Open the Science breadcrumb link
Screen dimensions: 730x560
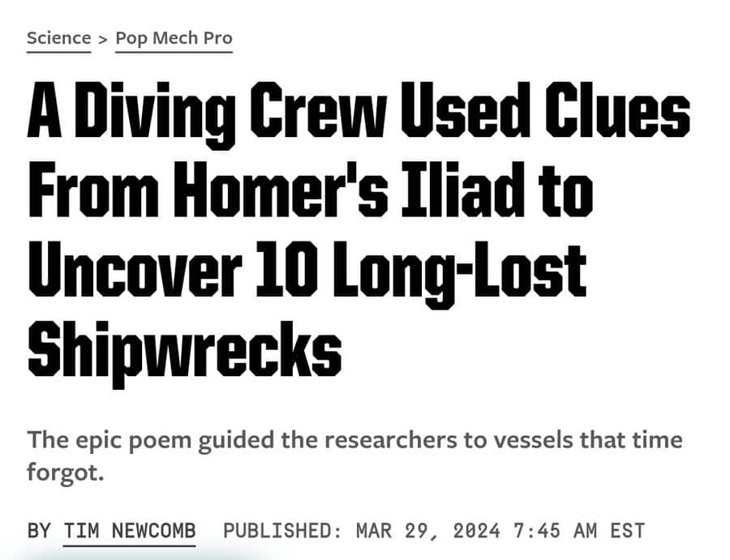click(58, 38)
